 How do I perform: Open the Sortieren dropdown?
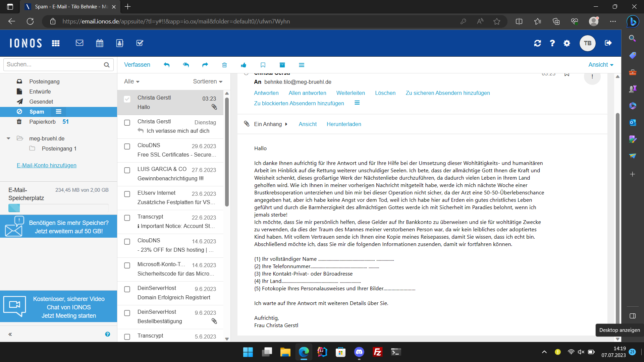coord(208,81)
